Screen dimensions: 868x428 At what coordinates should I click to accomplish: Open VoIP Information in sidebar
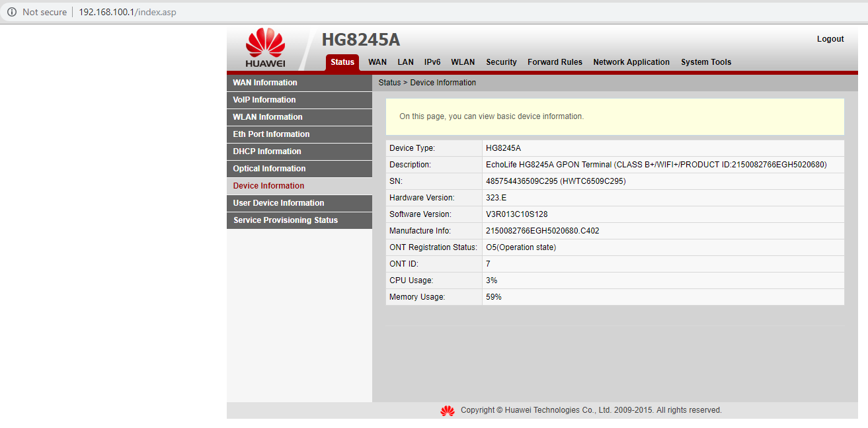(299, 100)
